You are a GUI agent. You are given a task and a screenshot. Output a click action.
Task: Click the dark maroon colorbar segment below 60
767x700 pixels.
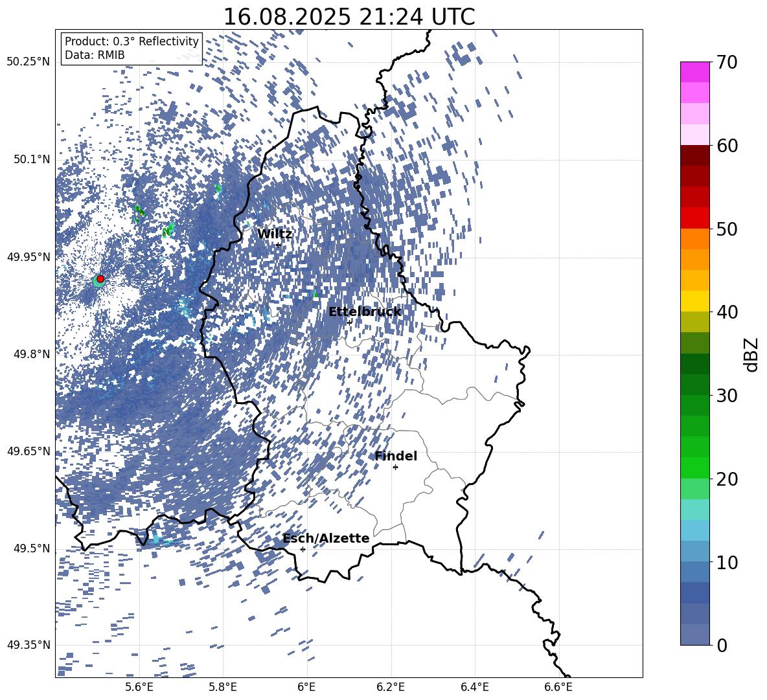(694, 156)
